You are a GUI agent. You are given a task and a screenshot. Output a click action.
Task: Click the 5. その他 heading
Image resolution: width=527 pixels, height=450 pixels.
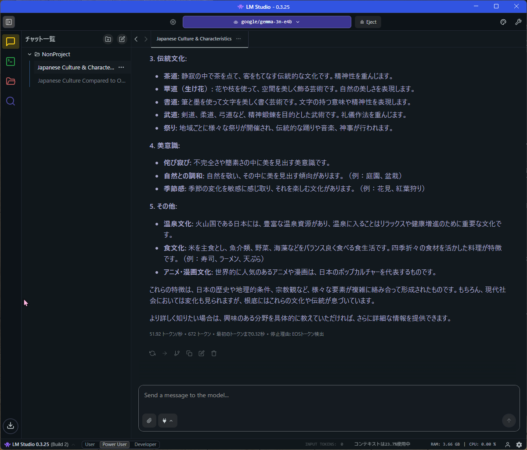(x=163, y=206)
